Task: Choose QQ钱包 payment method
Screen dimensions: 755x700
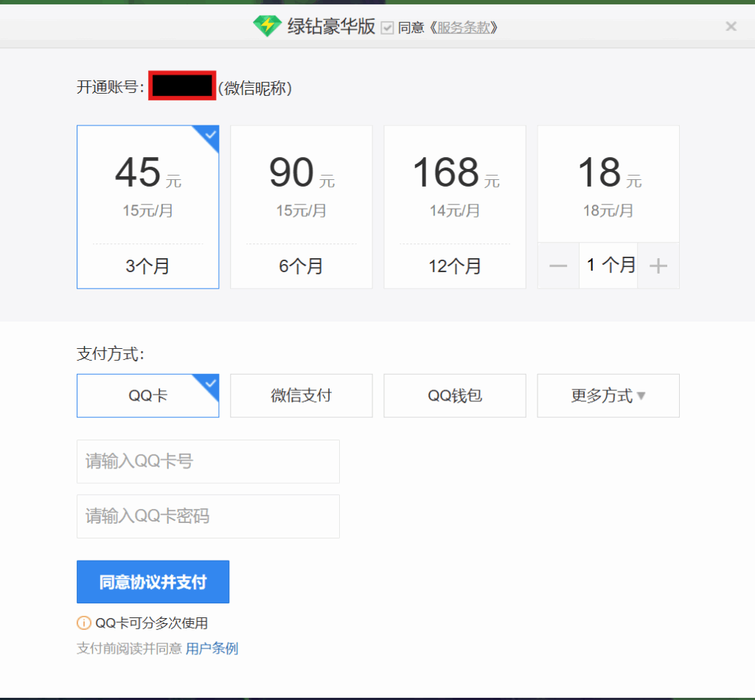Action: (454, 395)
